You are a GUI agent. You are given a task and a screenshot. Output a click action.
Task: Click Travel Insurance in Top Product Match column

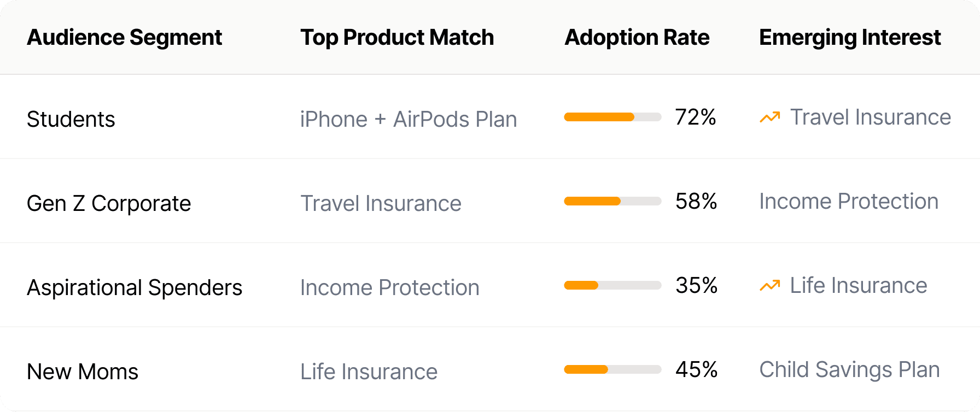381,203
